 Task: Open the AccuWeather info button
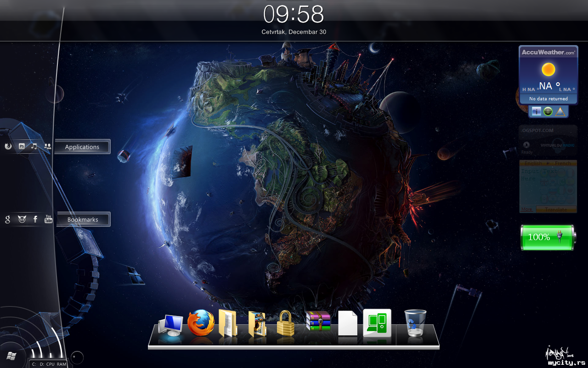tap(537, 111)
